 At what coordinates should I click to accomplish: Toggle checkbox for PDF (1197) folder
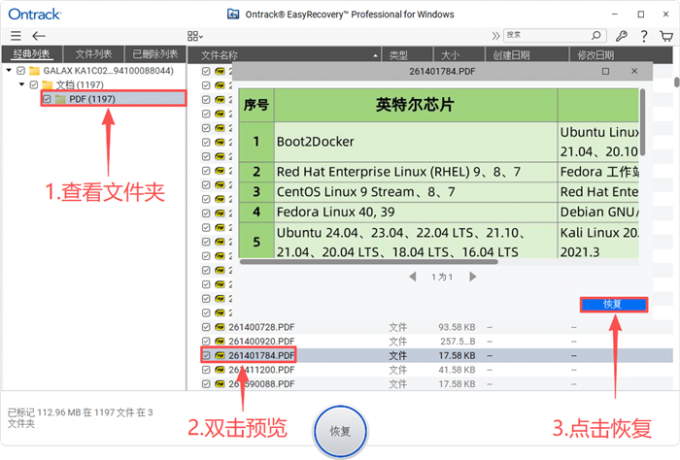tap(47, 99)
